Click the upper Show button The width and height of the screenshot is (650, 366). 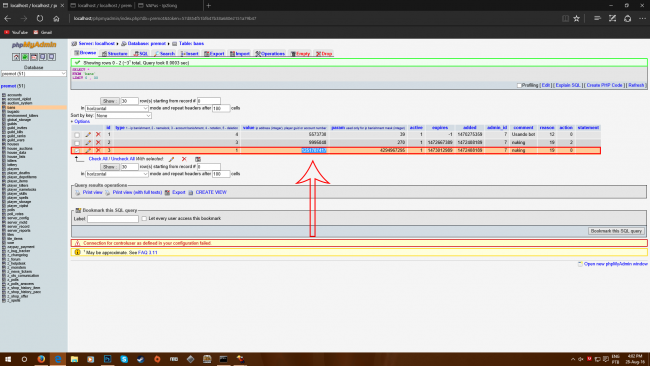109,101
